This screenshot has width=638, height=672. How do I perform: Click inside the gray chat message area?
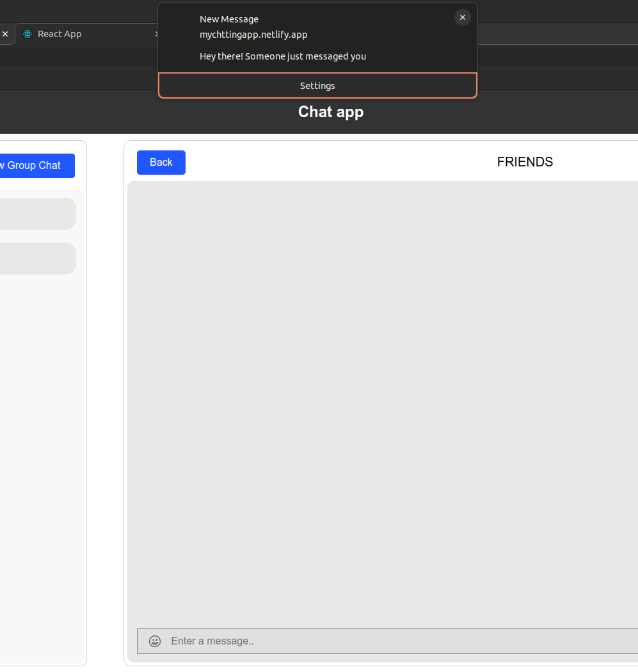383,403
